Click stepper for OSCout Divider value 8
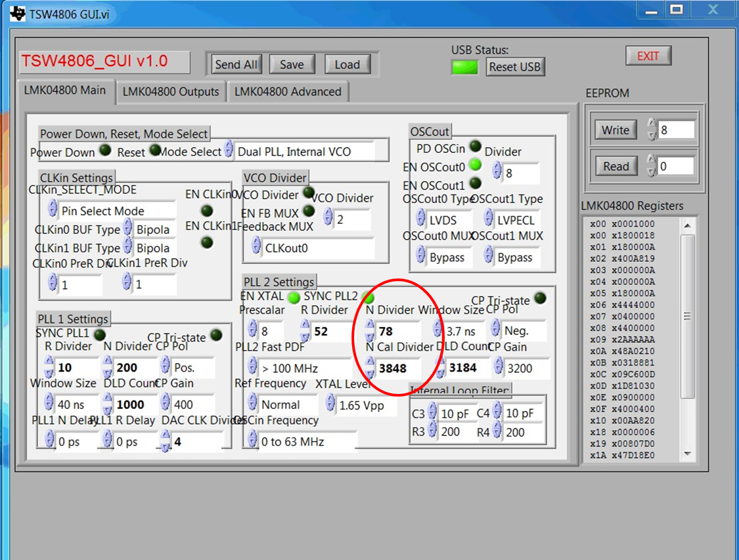The width and height of the screenshot is (739, 560). [497, 171]
